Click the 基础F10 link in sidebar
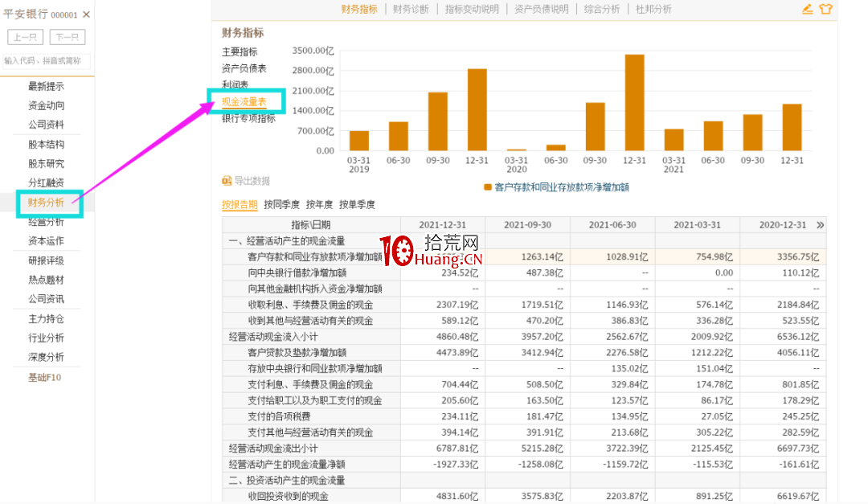The height and width of the screenshot is (504, 868). [x=45, y=378]
